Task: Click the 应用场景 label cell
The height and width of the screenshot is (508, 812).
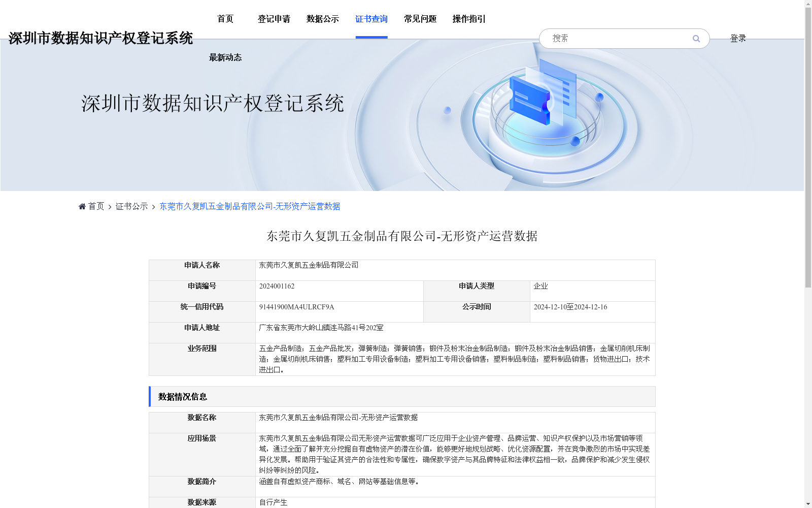Action: [x=202, y=455]
